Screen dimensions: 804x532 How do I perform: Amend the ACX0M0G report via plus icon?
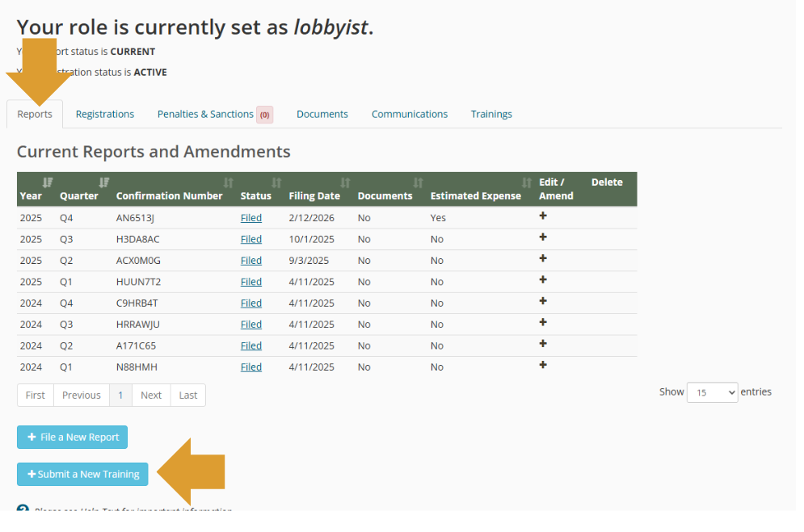click(543, 258)
